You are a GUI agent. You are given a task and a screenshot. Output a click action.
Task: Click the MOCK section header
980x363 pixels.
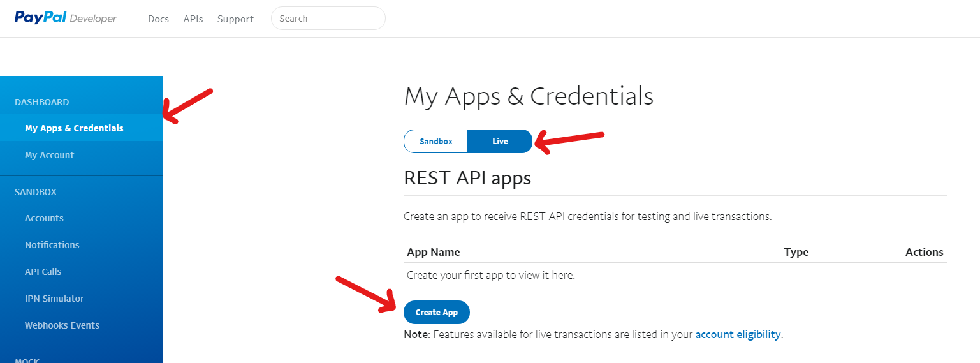tap(27, 360)
